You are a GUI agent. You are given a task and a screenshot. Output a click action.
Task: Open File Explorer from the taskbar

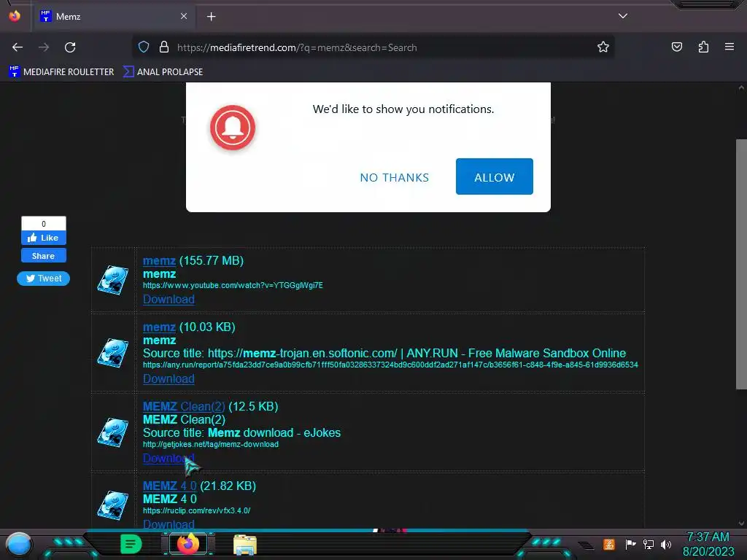point(245,545)
